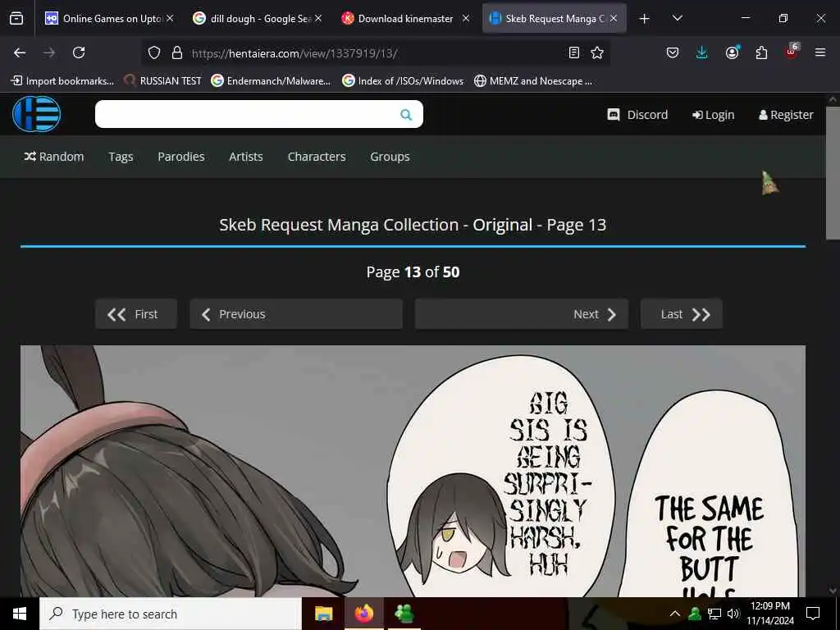840x630 pixels.
Task: Show hidden system tray icons
Action: (x=675, y=614)
